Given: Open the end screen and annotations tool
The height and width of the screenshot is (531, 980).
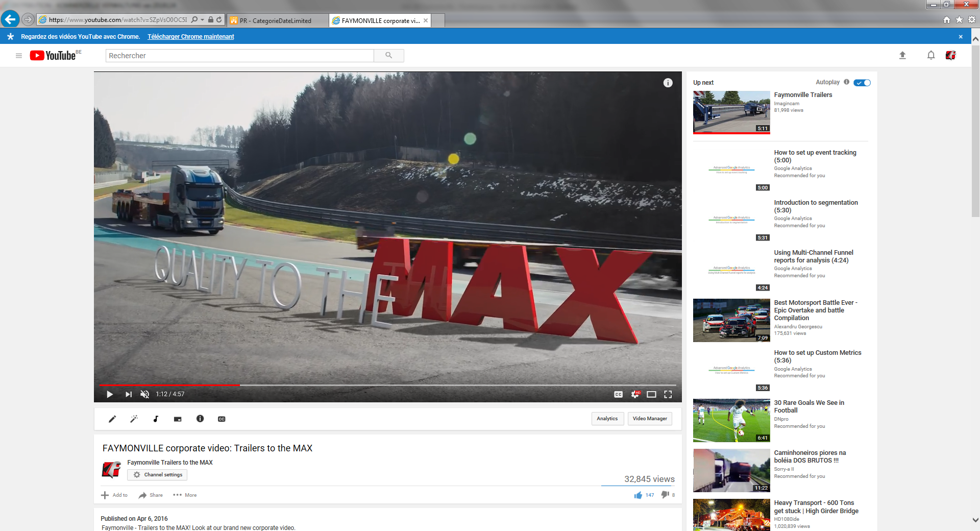Looking at the screenshot, I should point(178,419).
